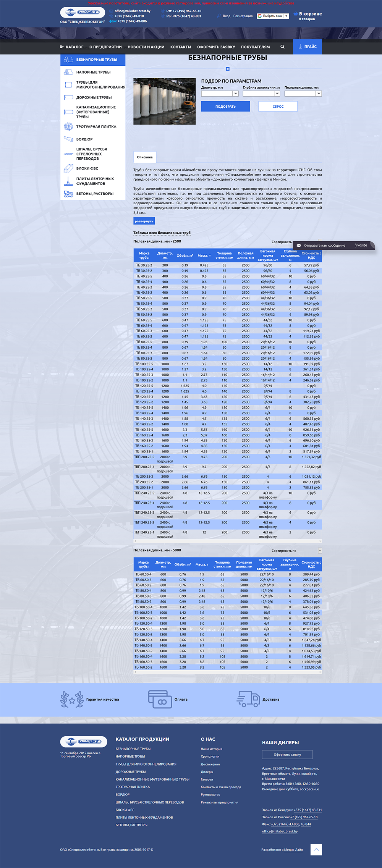Image resolution: width=382 pixels, height=868 pixels.
Task: Click the Тротуарная плитка tile icon
Action: coord(68,126)
